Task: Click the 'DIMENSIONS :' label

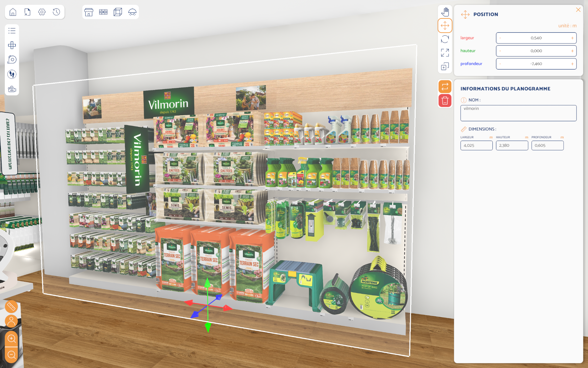Action: click(x=482, y=129)
